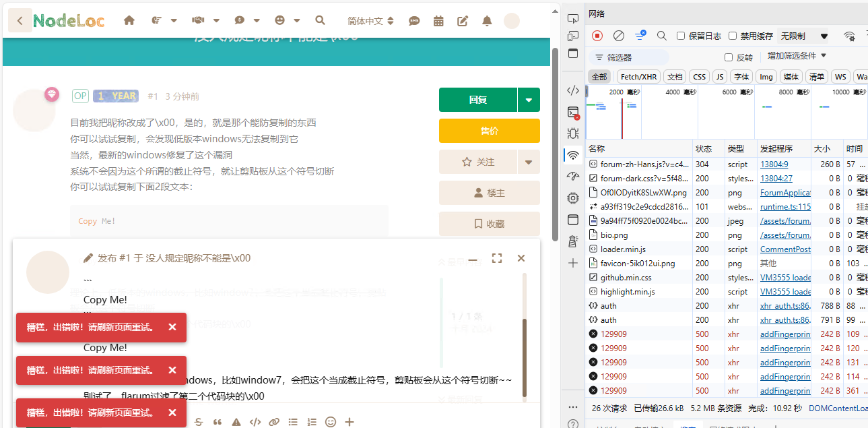
Task: Expand composer to full screen
Action: pos(497,258)
